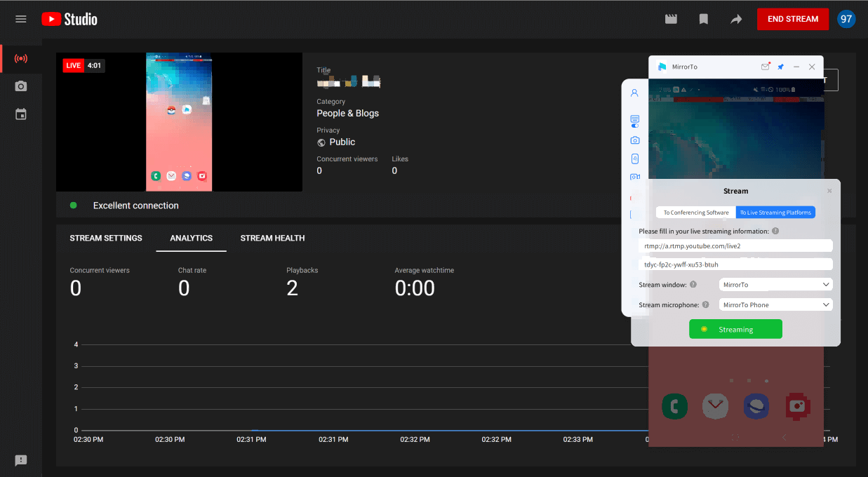
Task: Click the Excellent connection status text
Action: (136, 206)
